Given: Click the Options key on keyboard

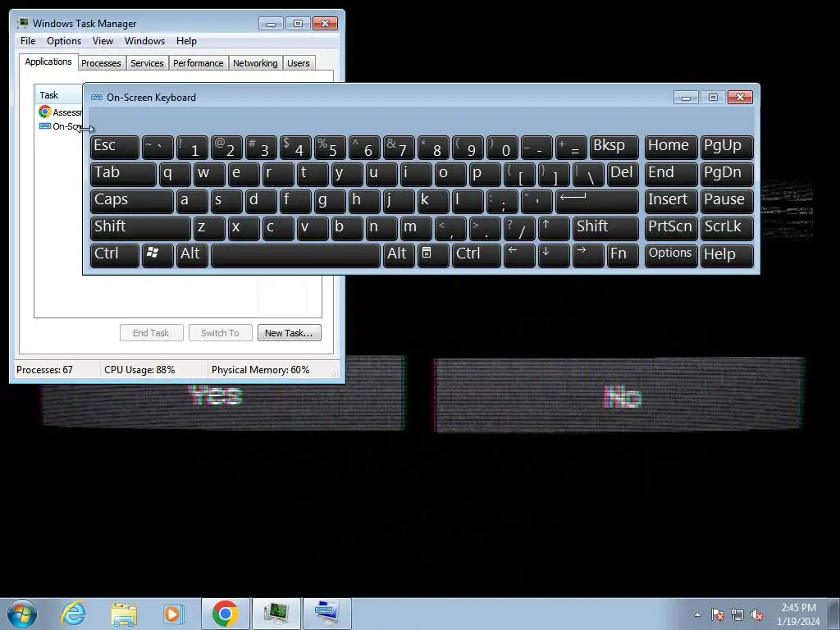Looking at the screenshot, I should click(670, 255).
